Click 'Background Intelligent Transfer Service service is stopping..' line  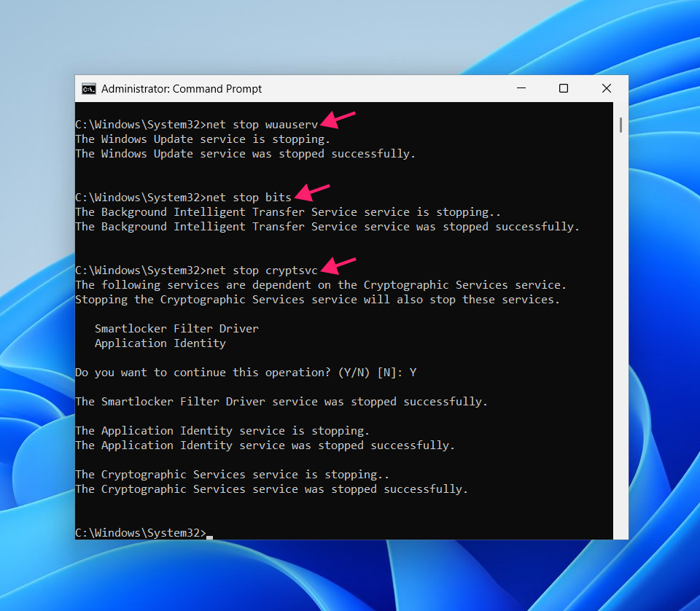tap(288, 212)
